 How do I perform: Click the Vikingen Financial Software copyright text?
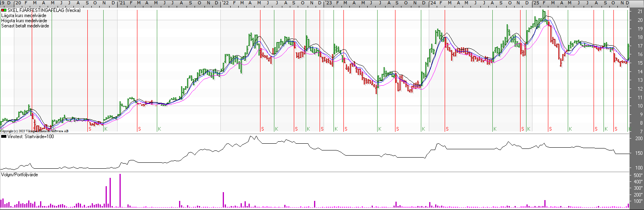pos(34,131)
